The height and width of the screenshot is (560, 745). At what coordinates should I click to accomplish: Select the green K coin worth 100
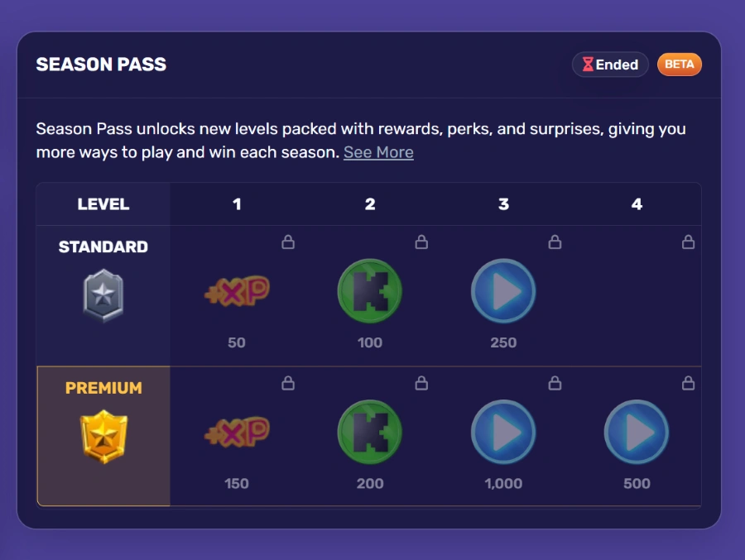tap(369, 290)
